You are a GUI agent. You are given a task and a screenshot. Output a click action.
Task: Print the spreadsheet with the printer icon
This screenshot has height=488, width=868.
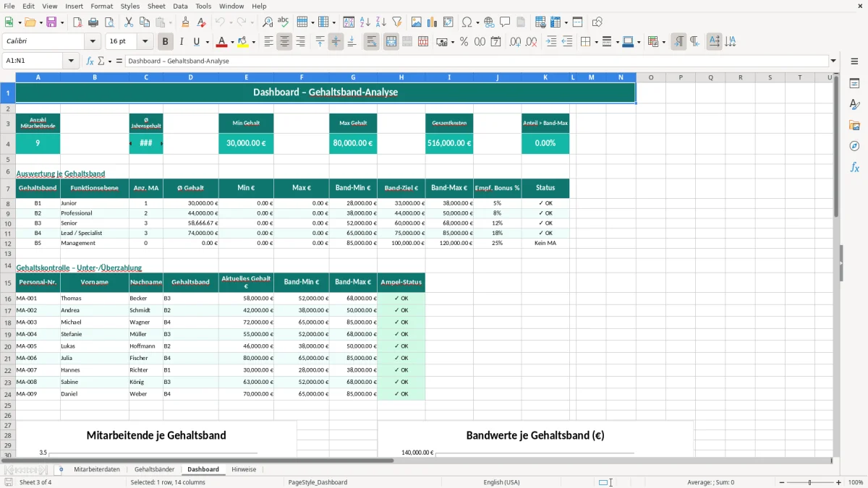click(x=93, y=22)
